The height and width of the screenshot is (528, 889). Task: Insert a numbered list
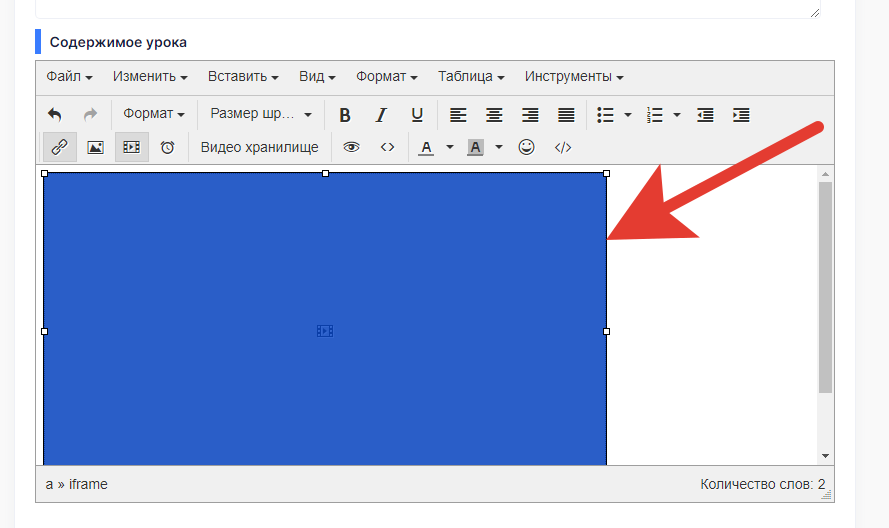tap(654, 115)
